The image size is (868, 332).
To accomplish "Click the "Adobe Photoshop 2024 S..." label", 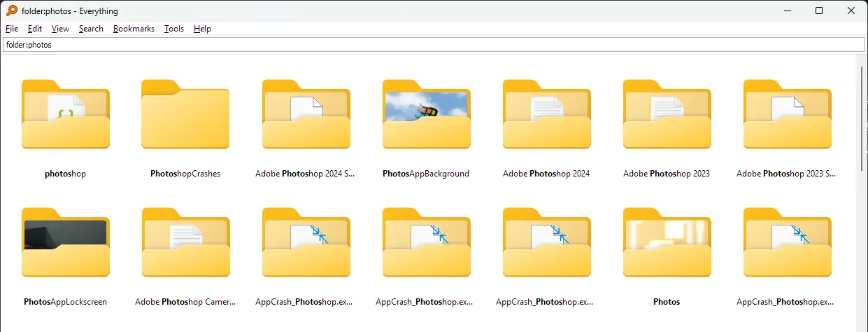I will pyautogui.click(x=306, y=174).
